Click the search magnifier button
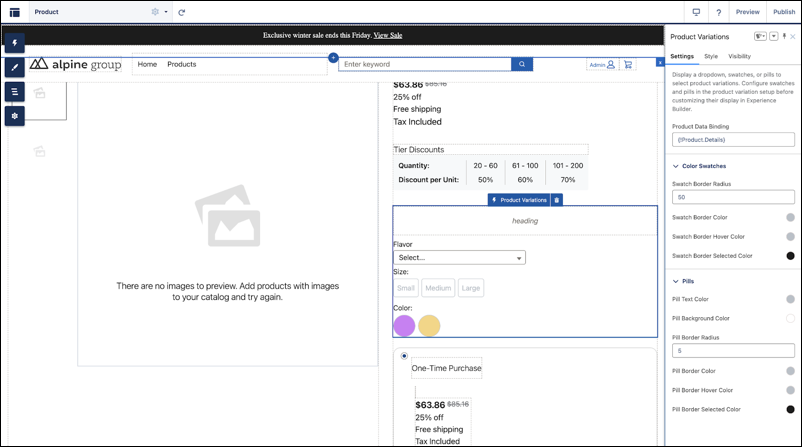802x447 pixels. [522, 64]
